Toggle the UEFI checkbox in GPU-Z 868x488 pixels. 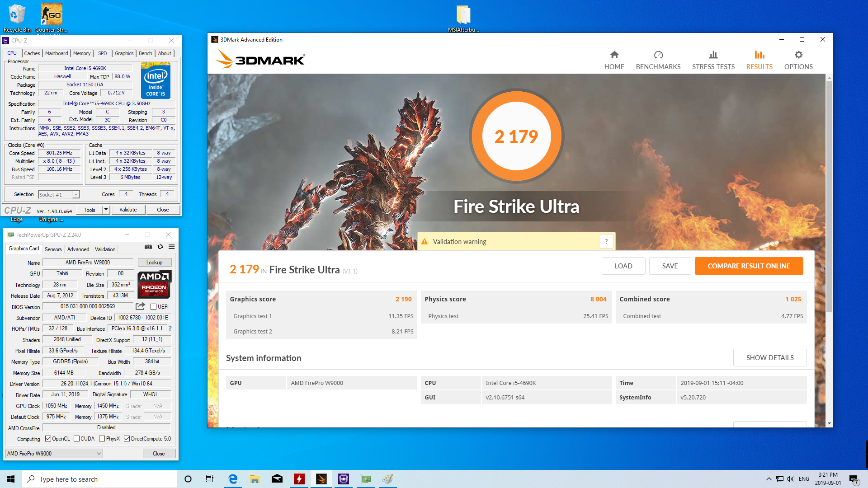pyautogui.click(x=154, y=306)
